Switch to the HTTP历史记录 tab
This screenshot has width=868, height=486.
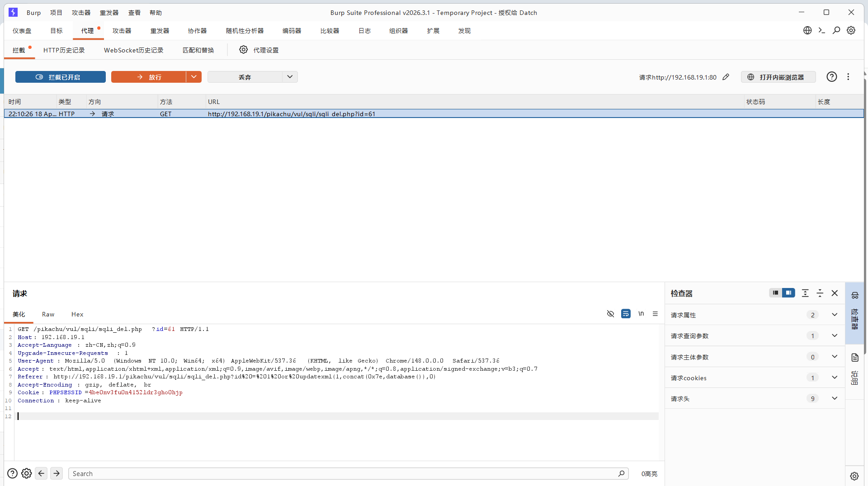pyautogui.click(x=64, y=50)
